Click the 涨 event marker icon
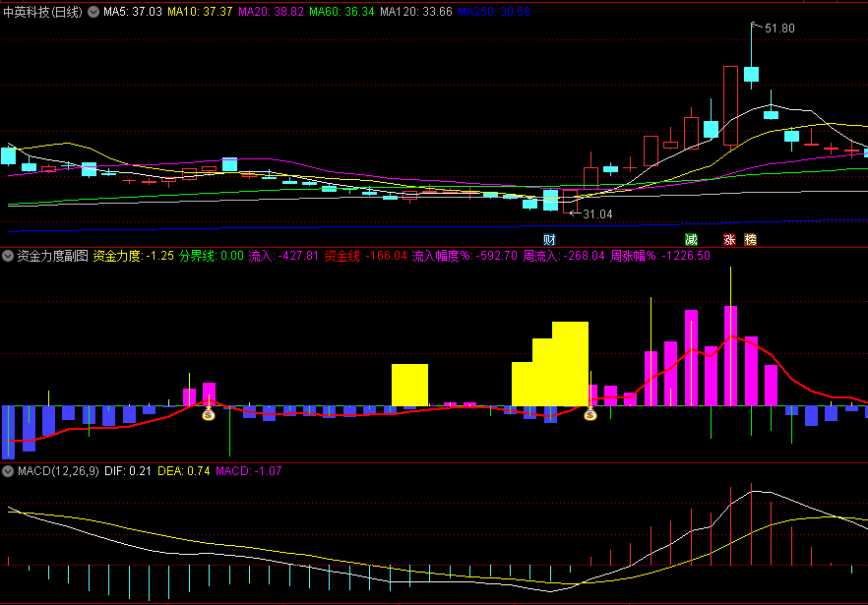 click(729, 240)
